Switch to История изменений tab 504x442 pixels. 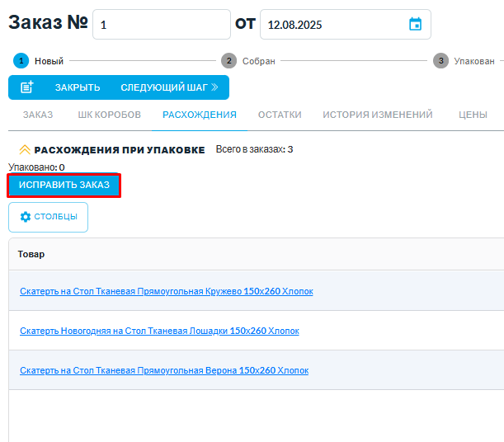pos(378,115)
